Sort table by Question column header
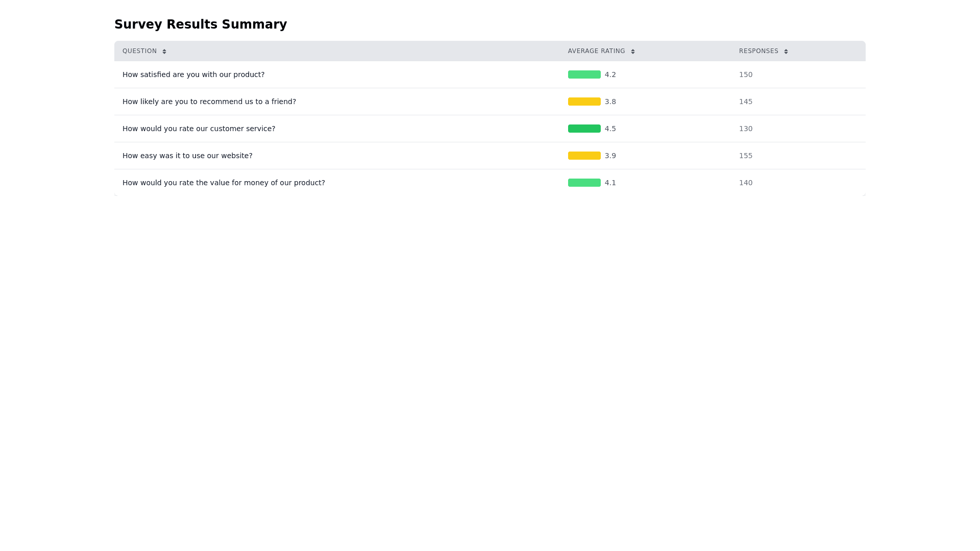 click(139, 51)
